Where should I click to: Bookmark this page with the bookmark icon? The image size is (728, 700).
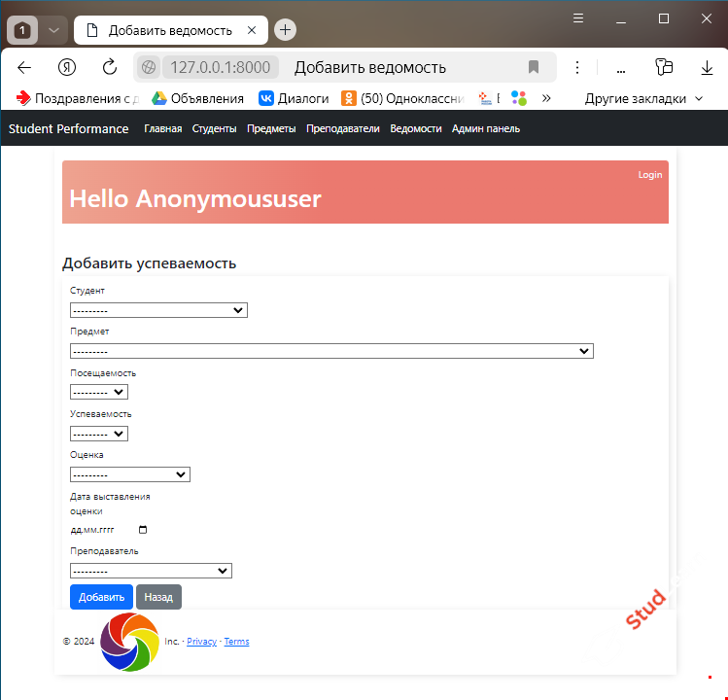coord(534,67)
